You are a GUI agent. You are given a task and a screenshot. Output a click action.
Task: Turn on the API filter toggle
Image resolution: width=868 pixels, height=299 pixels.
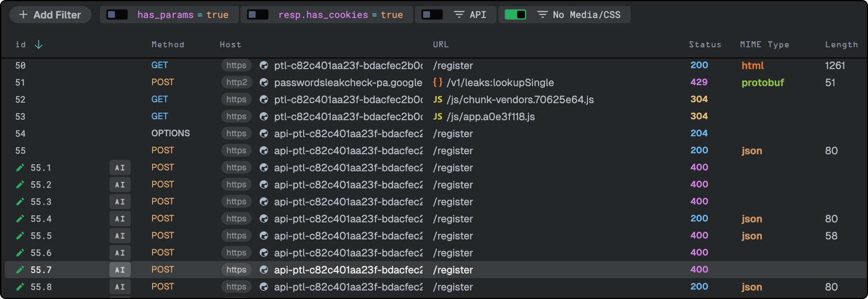(x=432, y=15)
